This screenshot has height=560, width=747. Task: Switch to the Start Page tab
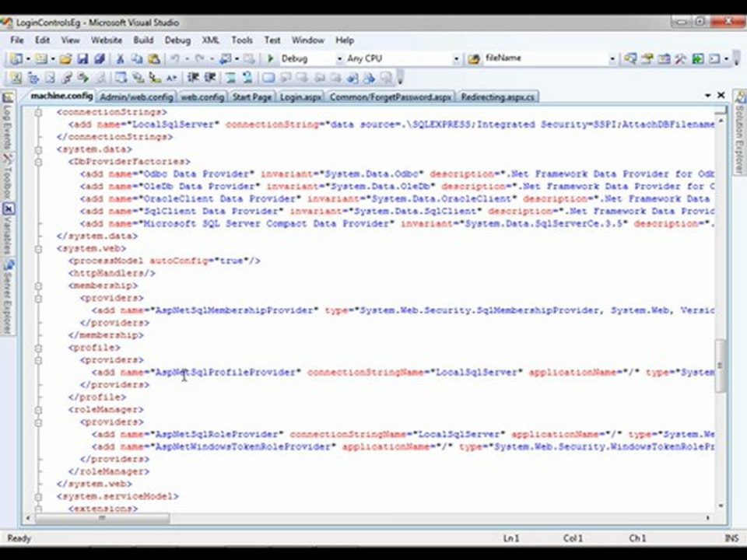[251, 97]
